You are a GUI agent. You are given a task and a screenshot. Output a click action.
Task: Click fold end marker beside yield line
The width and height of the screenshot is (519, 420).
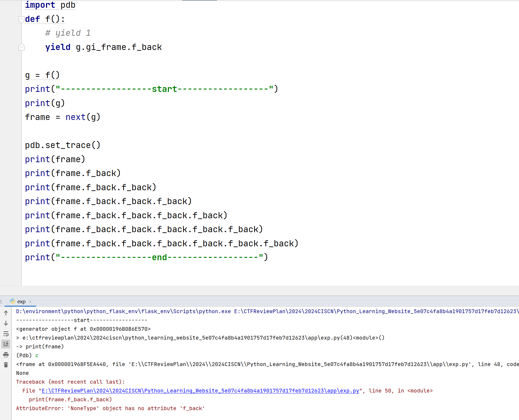tap(21, 47)
